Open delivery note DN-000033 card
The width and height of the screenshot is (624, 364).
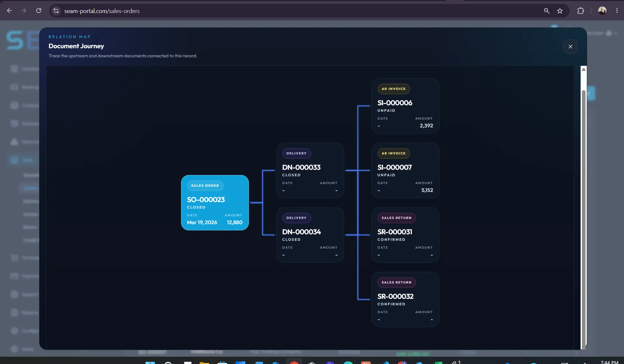310,170
